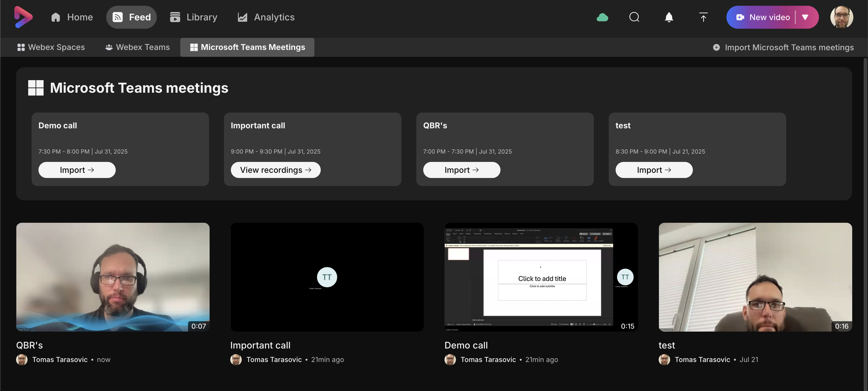The image size is (868, 391).
Task: Click the Webex Spaces grid icon
Action: (21, 47)
